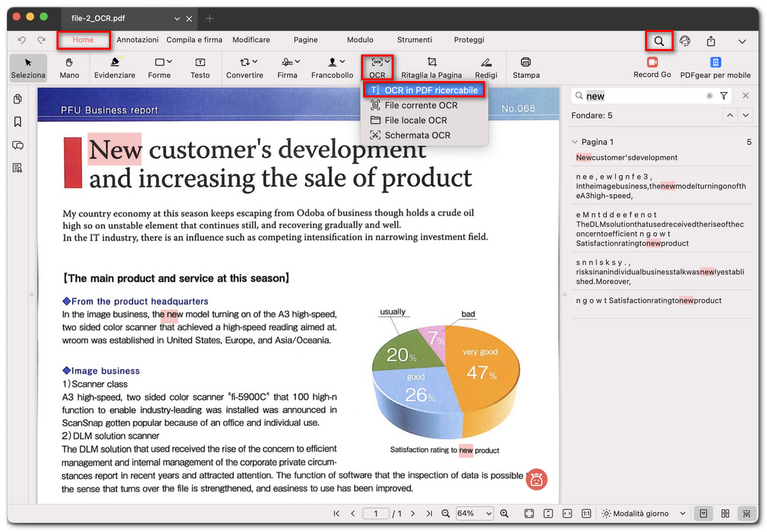This screenshot has height=532, width=767.
Task: Toggle the search filter in the results panel
Action: pyautogui.click(x=724, y=95)
